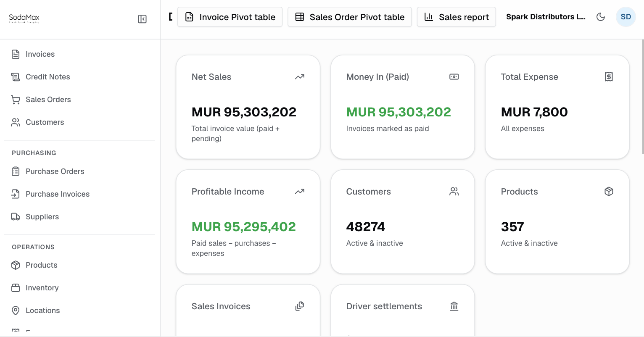Click the PURCHASING section heading
644x337 pixels.
point(34,153)
